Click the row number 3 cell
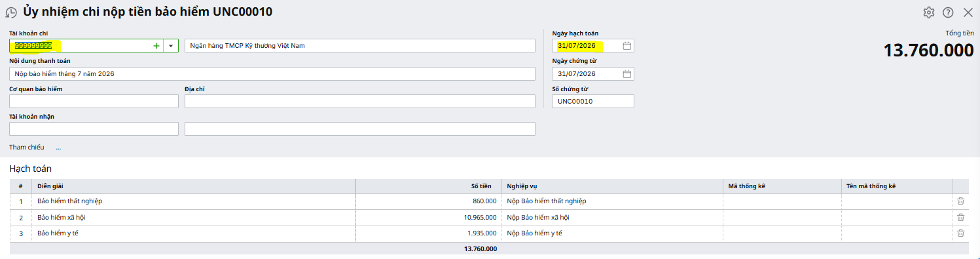This screenshot has height=259, width=980. coord(21,233)
